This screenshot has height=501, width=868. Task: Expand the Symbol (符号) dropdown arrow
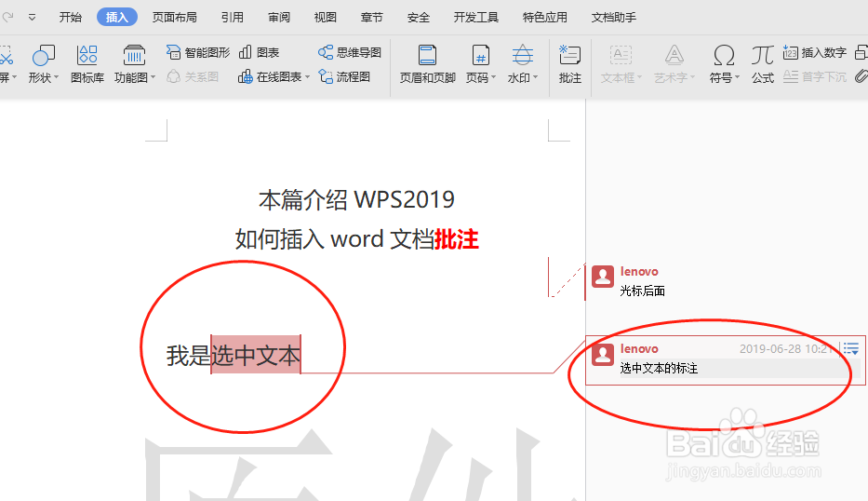click(738, 77)
